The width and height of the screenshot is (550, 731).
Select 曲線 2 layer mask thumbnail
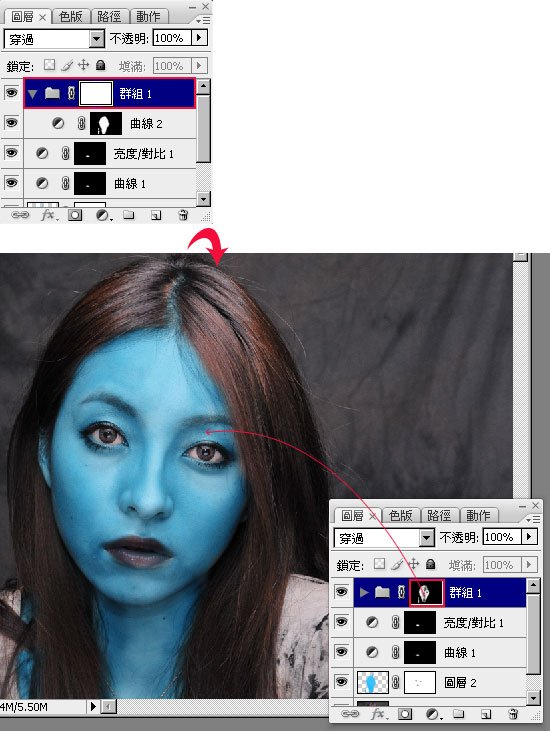click(x=106, y=124)
